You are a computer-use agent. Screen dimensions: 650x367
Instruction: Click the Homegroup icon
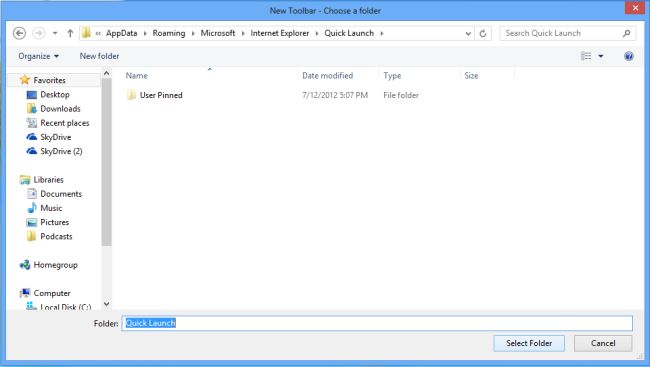(25, 265)
